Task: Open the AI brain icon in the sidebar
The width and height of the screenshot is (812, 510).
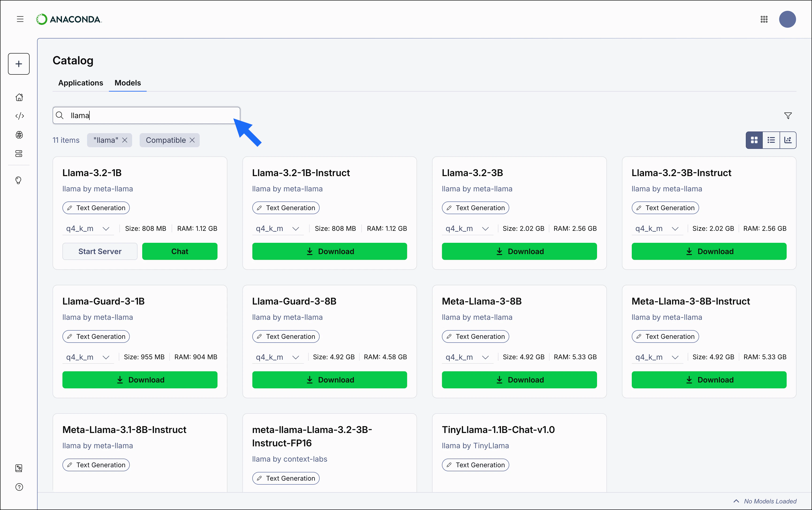Action: 19,135
